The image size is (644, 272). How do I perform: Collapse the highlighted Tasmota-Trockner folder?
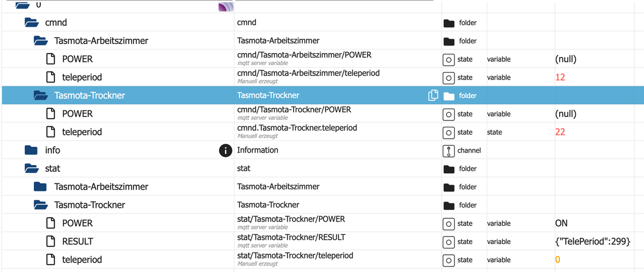(x=40, y=96)
